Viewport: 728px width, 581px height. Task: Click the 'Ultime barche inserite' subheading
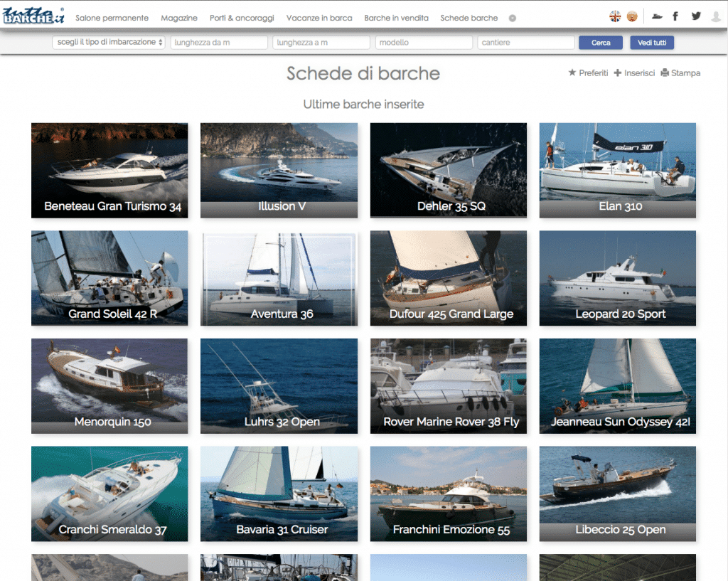click(363, 104)
